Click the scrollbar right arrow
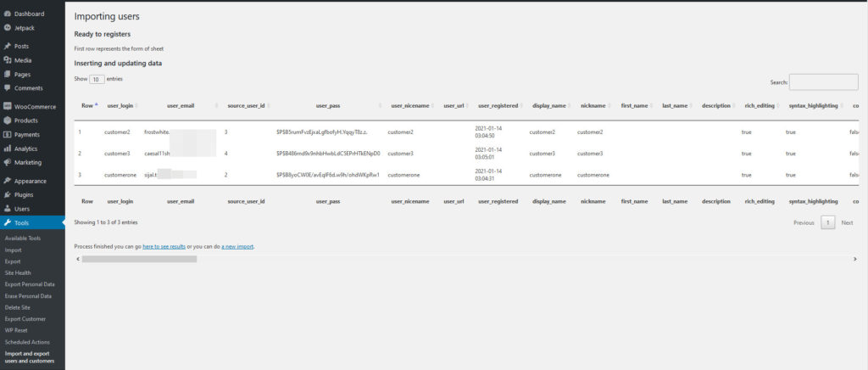Screen dimensions: 868x370 tap(855, 259)
